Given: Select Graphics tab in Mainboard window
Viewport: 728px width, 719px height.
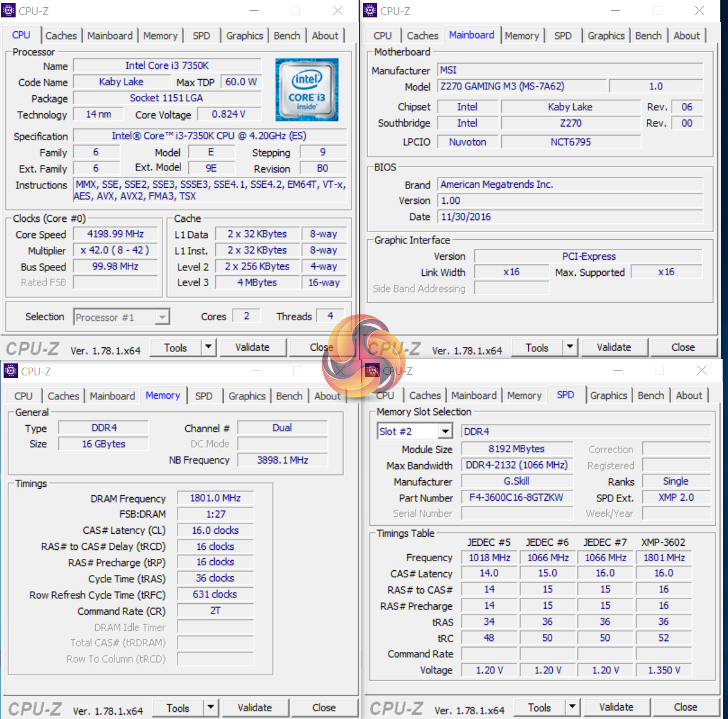Looking at the screenshot, I should click(x=606, y=35).
